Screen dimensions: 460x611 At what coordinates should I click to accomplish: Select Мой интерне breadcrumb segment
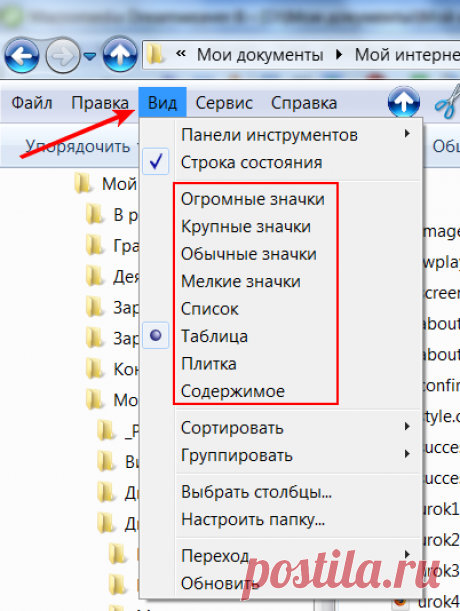tap(407, 55)
